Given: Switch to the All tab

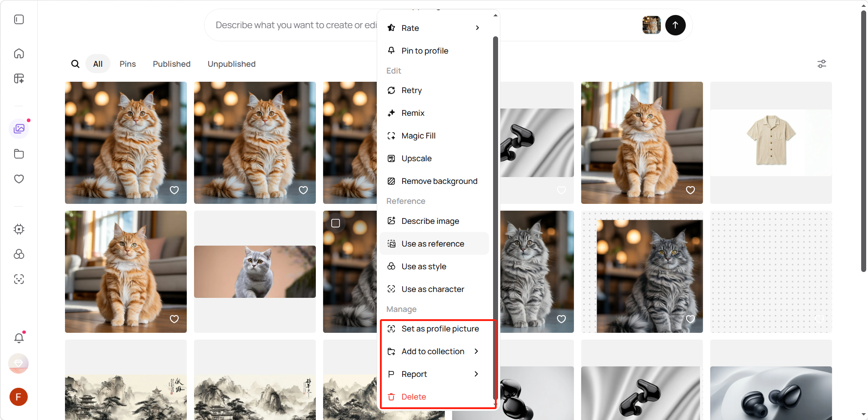Looking at the screenshot, I should point(98,64).
